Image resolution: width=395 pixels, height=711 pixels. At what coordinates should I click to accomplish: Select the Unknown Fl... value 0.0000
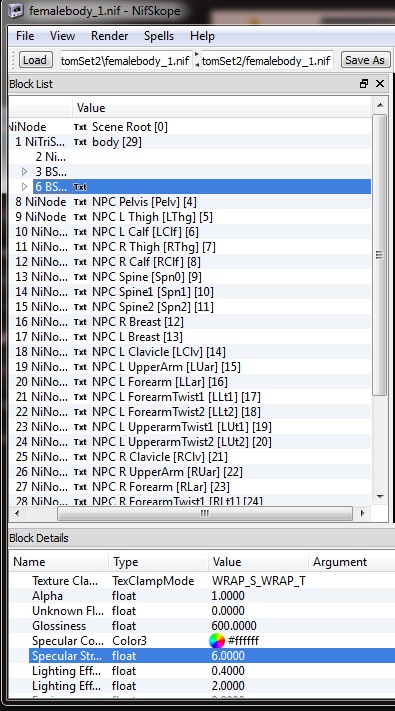point(228,611)
